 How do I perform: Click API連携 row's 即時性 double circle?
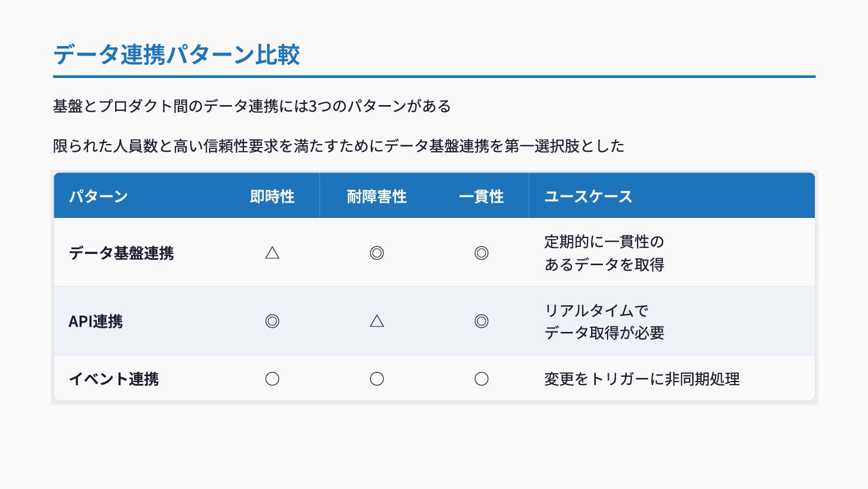(x=272, y=321)
